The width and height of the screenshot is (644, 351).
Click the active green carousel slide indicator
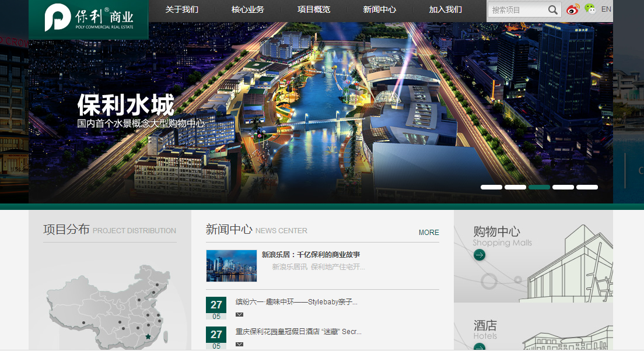coord(539,187)
